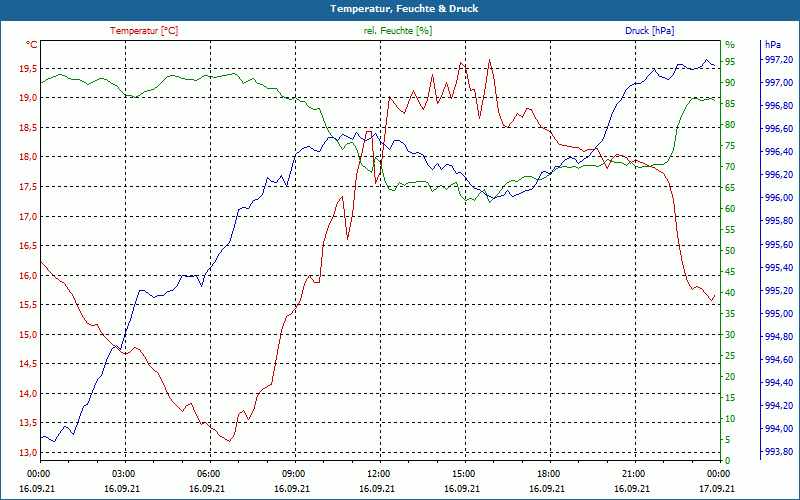This screenshot has width=800, height=500.
Task: Click the 03:00 time axis label
Action: (122, 473)
